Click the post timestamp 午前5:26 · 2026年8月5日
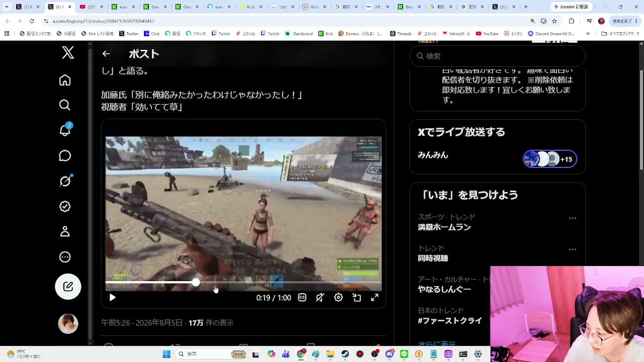 click(x=142, y=323)
